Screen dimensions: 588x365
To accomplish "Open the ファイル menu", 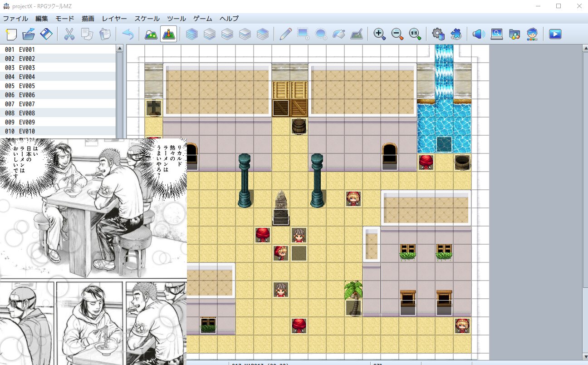I will [x=15, y=19].
